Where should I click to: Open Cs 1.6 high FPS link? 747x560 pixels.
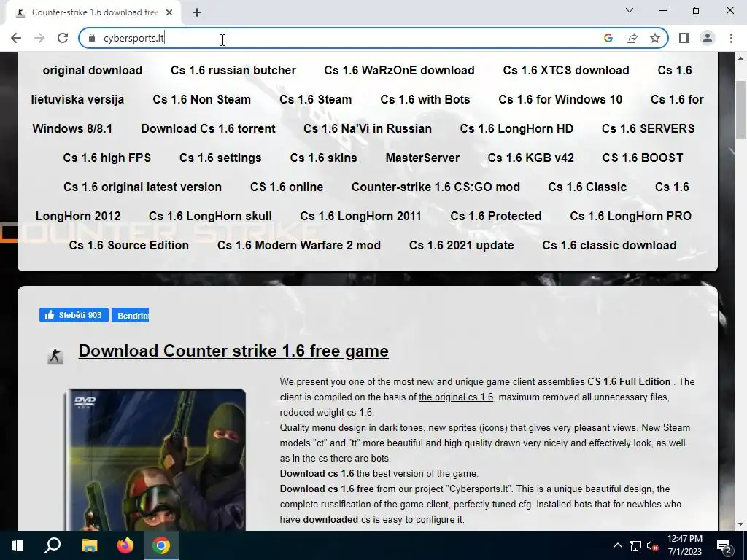[x=107, y=157]
